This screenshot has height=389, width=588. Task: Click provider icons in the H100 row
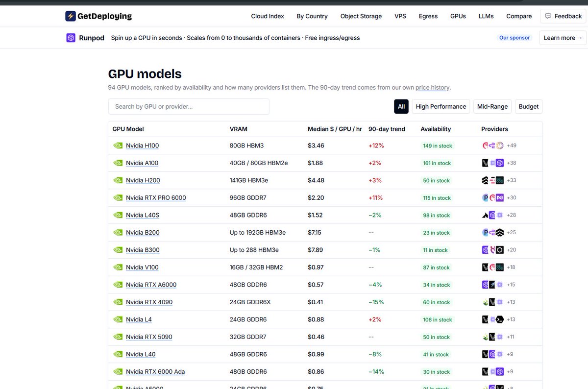(493, 146)
